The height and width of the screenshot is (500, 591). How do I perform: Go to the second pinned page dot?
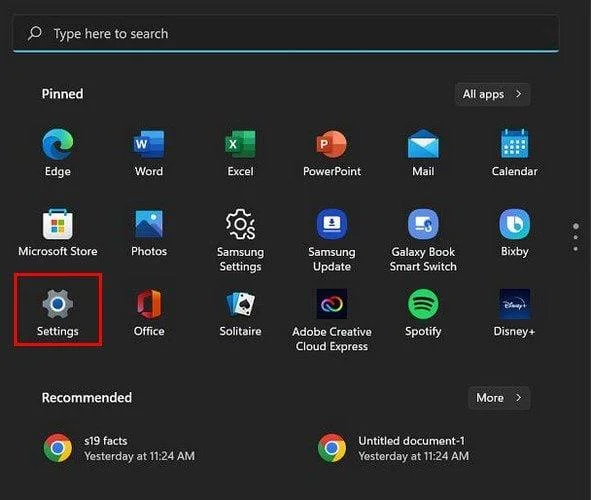[576, 237]
